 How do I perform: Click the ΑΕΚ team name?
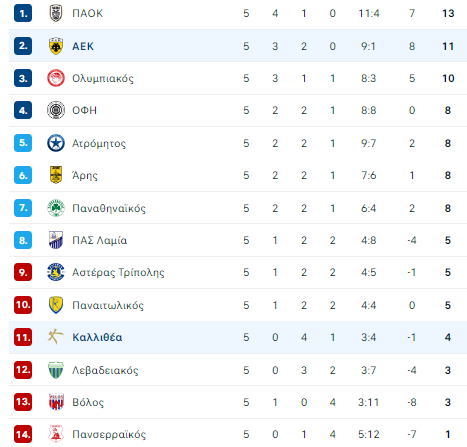(83, 46)
